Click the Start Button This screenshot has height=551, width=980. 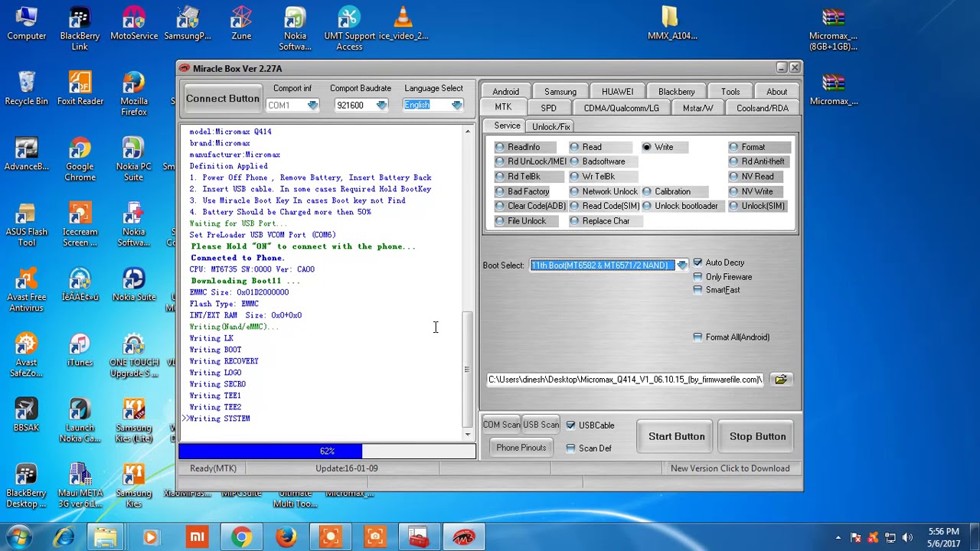tap(676, 436)
